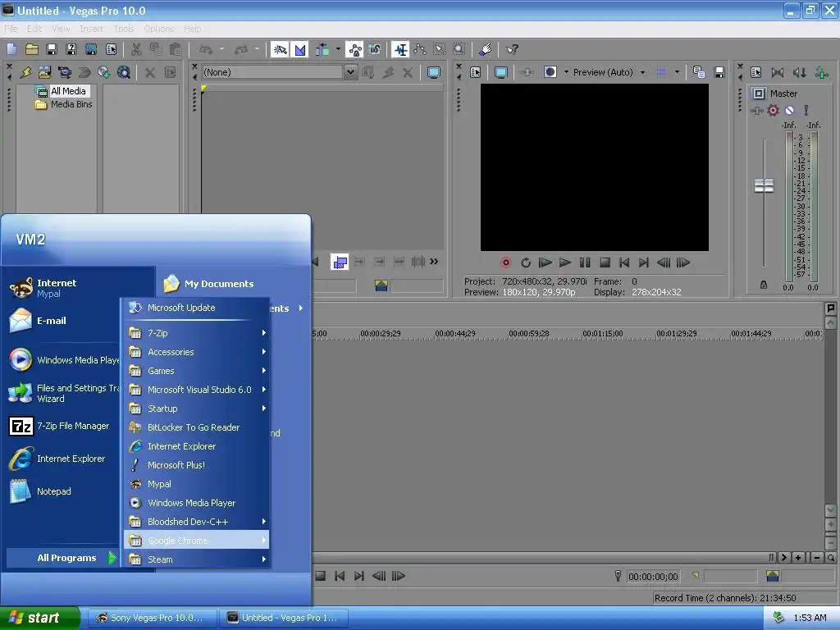Image resolution: width=840 pixels, height=630 pixels.
Task: Adjust the Master volume fader
Action: (x=764, y=186)
